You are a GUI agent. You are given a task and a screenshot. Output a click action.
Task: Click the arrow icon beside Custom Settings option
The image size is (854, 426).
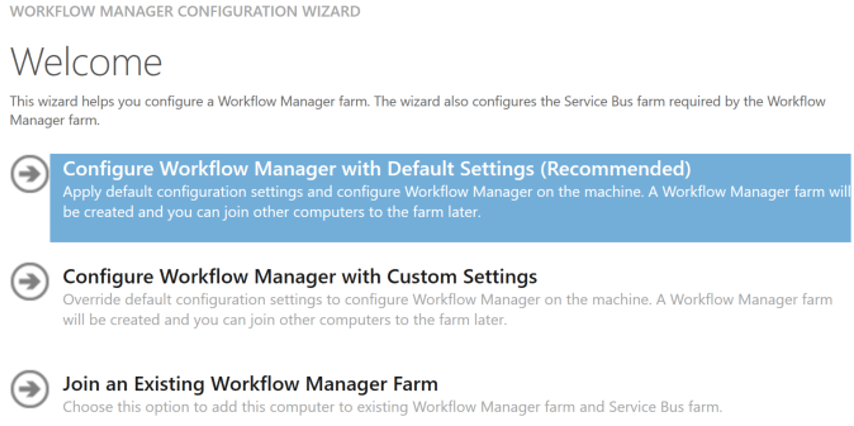coord(30,281)
